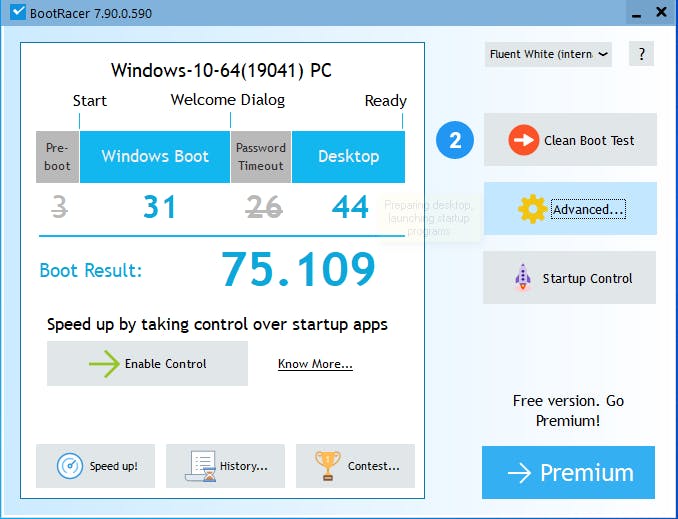The height and width of the screenshot is (519, 678).
Task: Click the Ready marker label
Action: (386, 101)
